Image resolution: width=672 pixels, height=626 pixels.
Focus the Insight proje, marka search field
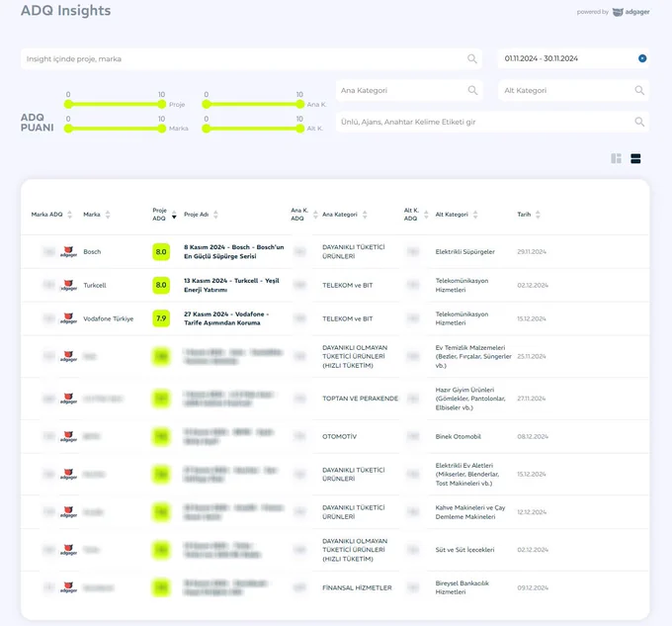coord(251,58)
